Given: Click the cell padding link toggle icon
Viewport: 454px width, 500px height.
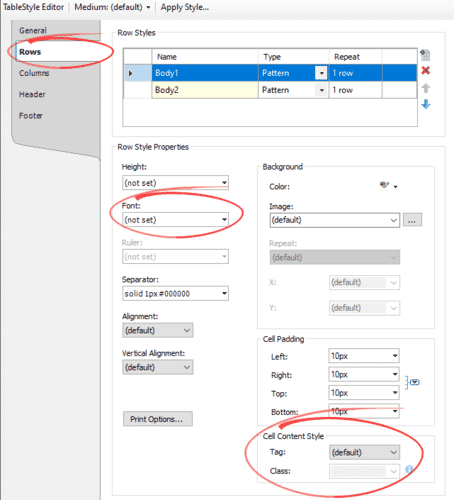Looking at the screenshot, I should [x=412, y=382].
